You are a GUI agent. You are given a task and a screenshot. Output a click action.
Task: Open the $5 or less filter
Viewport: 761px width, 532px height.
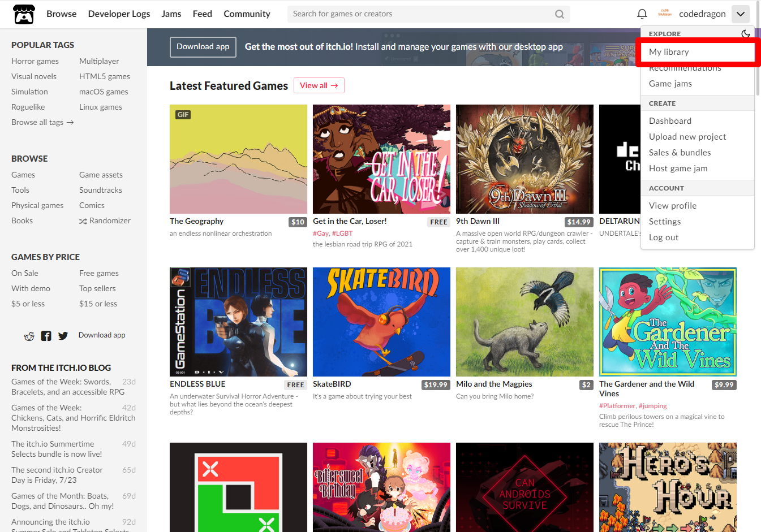[x=28, y=304]
